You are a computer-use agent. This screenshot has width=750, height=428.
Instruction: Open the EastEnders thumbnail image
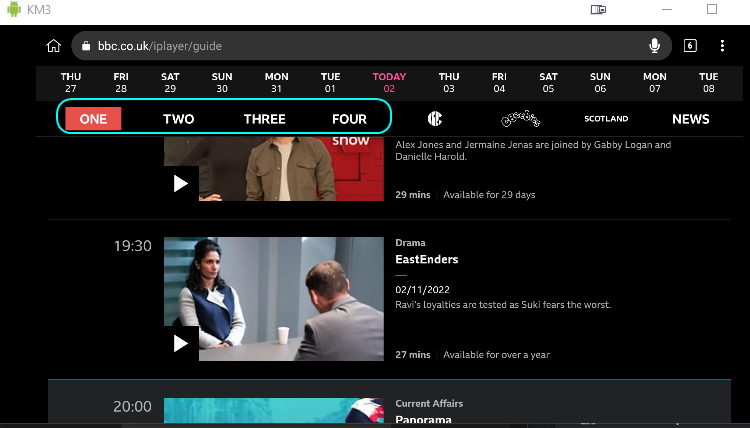tap(274, 299)
